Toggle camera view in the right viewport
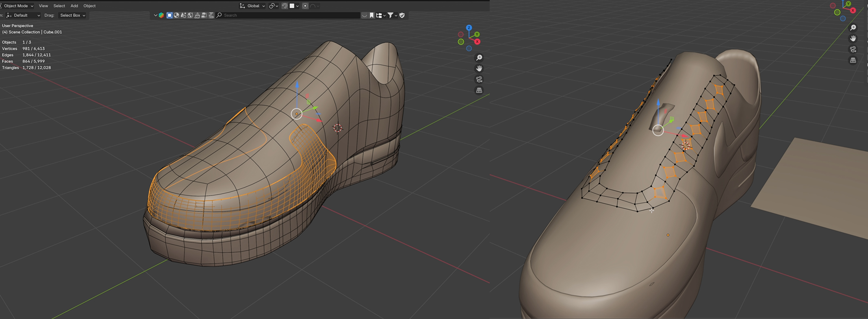868x319 pixels. tap(853, 49)
